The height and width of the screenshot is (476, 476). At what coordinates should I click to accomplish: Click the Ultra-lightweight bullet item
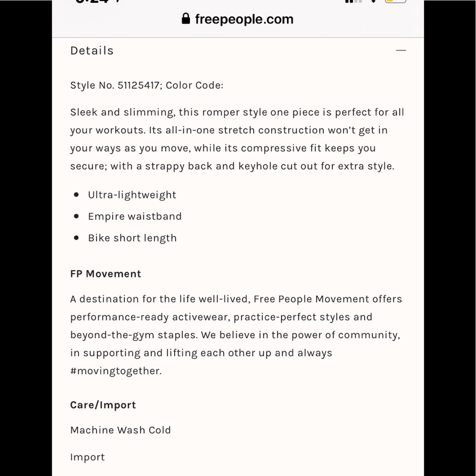tap(132, 195)
